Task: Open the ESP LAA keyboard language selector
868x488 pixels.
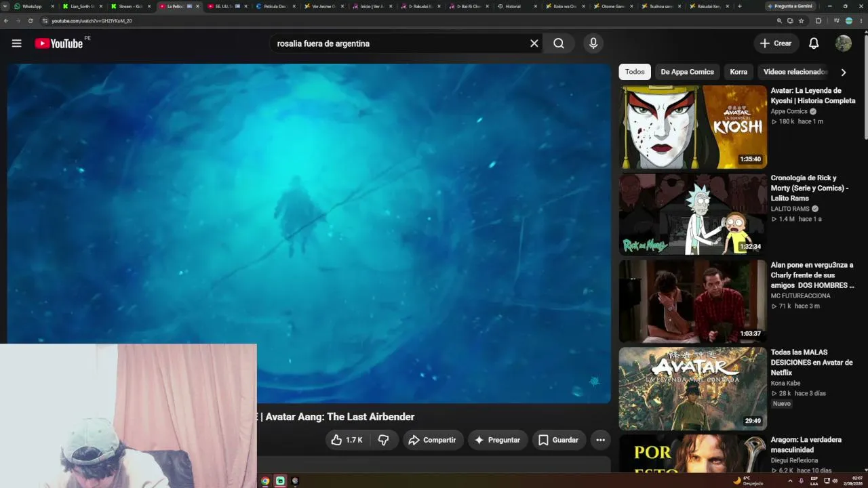Action: coord(814,481)
